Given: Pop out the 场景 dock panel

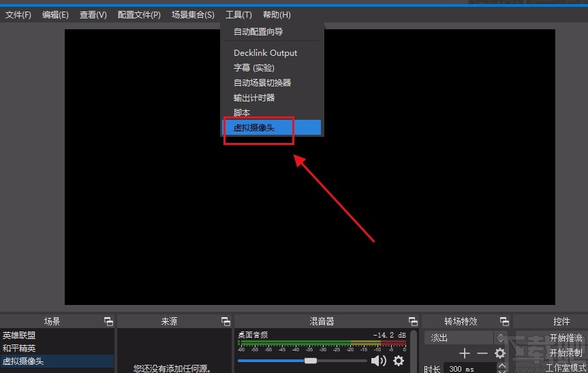Looking at the screenshot, I should coord(108,321).
